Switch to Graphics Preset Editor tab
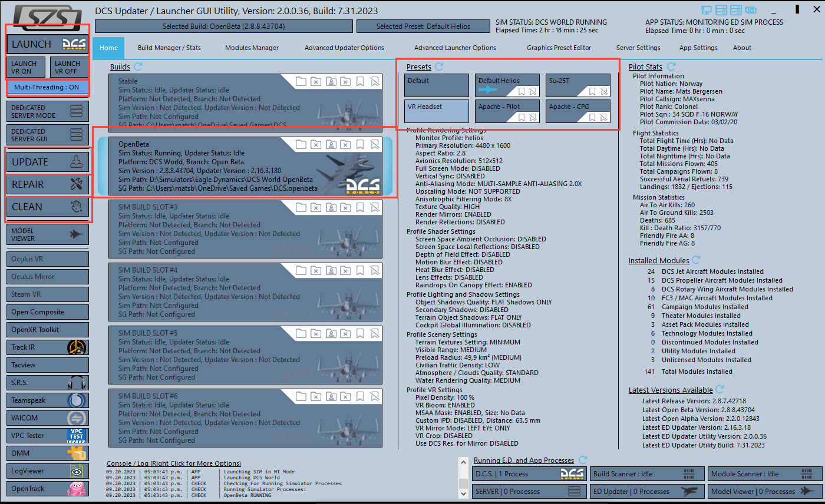Viewport: 825px width, 504px height. (x=559, y=48)
